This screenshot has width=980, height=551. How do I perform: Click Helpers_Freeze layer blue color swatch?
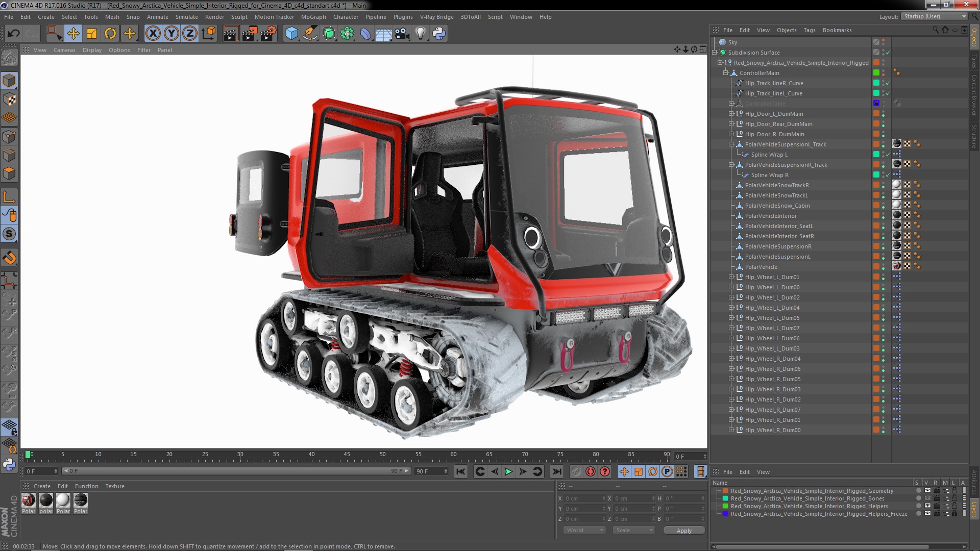(725, 514)
